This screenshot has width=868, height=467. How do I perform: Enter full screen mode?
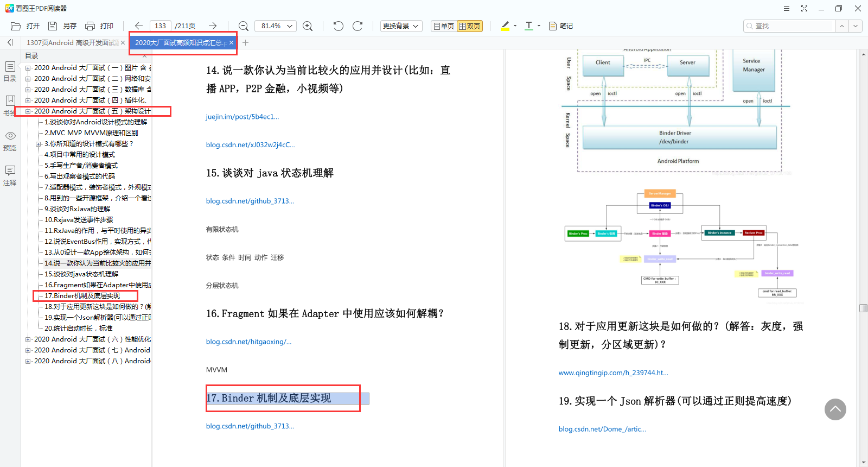point(804,8)
